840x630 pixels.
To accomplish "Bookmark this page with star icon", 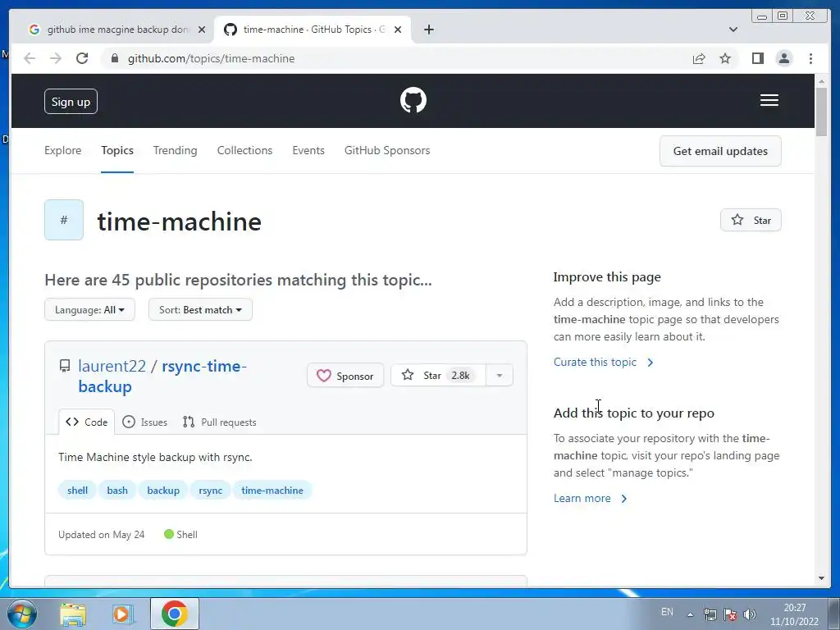I will click(725, 58).
